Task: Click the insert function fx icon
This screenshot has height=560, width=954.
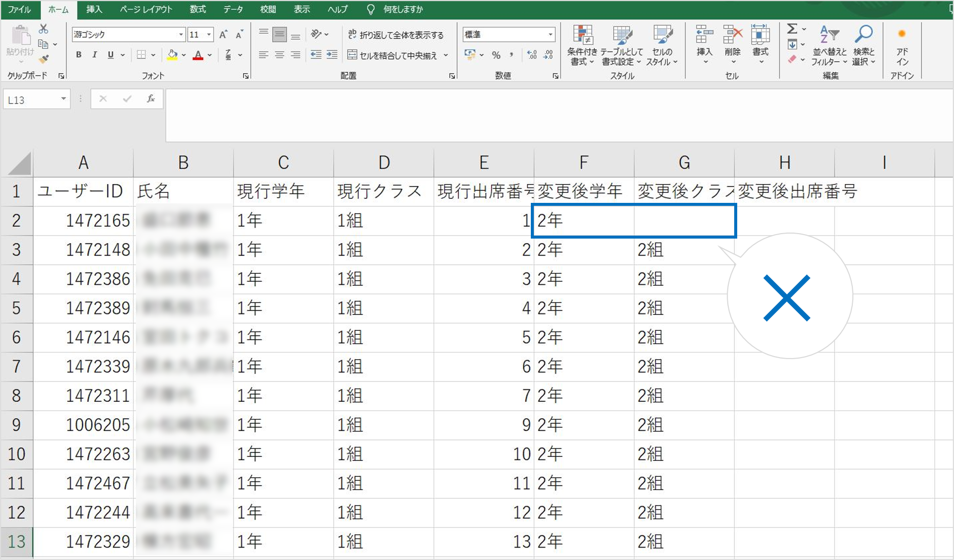Action: pyautogui.click(x=151, y=99)
